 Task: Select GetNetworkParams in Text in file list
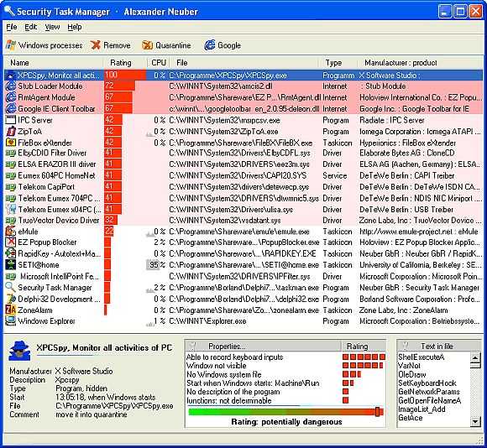click(x=428, y=392)
